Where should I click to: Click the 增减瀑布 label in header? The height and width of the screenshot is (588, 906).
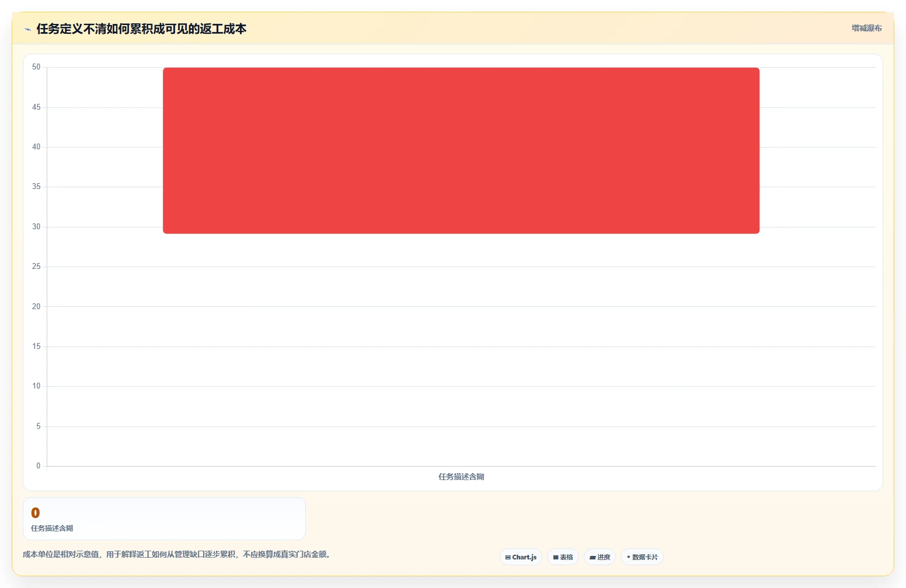click(866, 28)
